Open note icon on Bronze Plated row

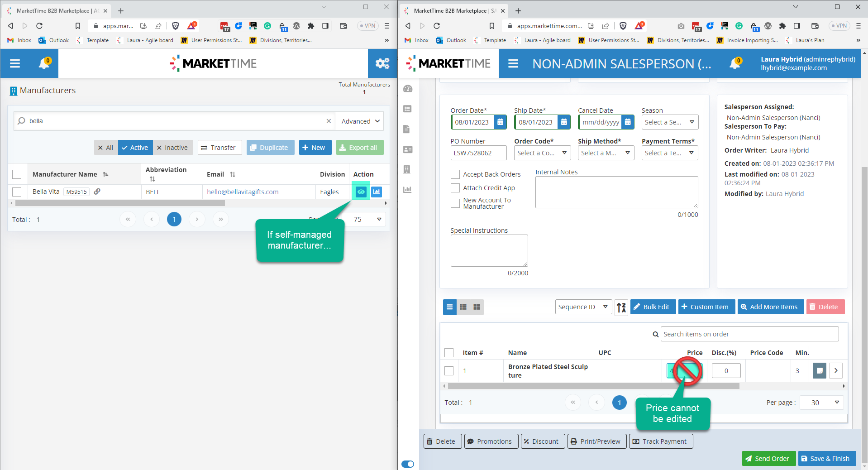(820, 370)
